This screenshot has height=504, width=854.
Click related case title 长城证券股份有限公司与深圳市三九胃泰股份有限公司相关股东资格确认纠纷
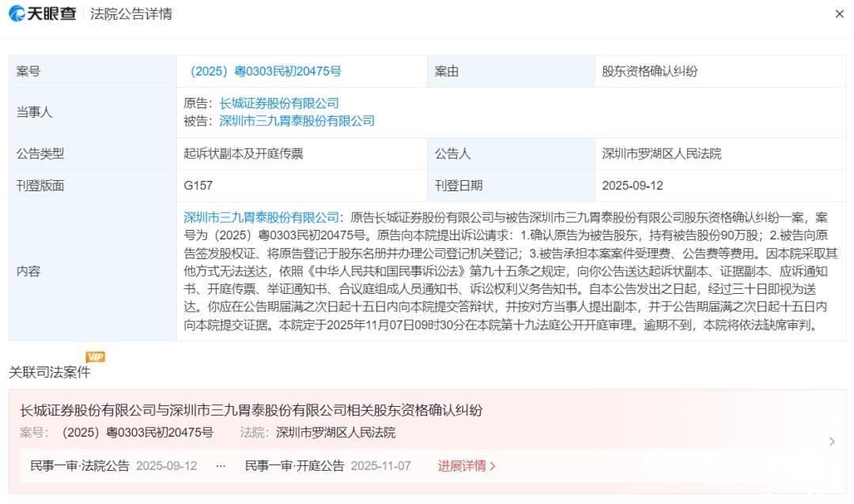pyautogui.click(x=251, y=410)
